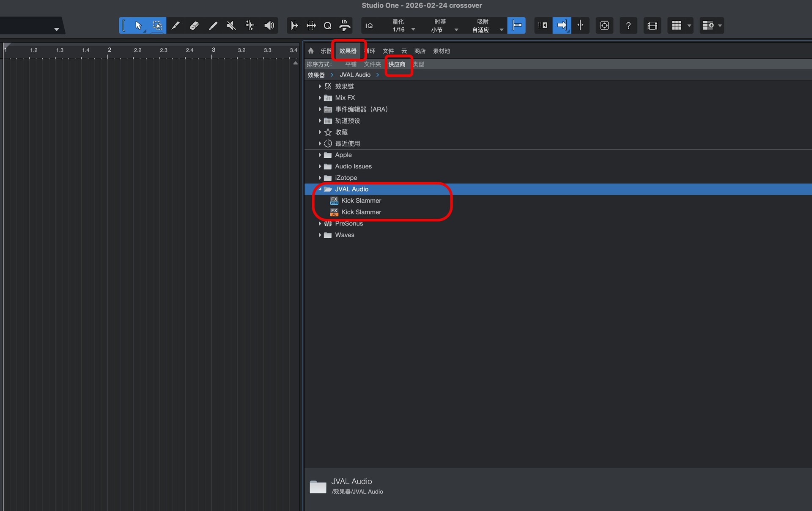Toggle Autoscroll arrow button
This screenshot has width=812, height=511.
click(x=562, y=25)
